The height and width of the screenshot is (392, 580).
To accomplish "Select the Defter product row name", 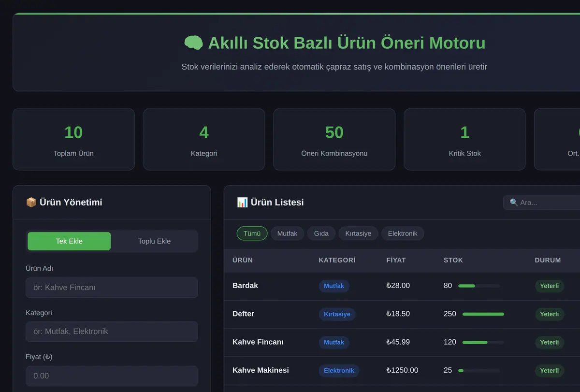I will [x=243, y=314].
